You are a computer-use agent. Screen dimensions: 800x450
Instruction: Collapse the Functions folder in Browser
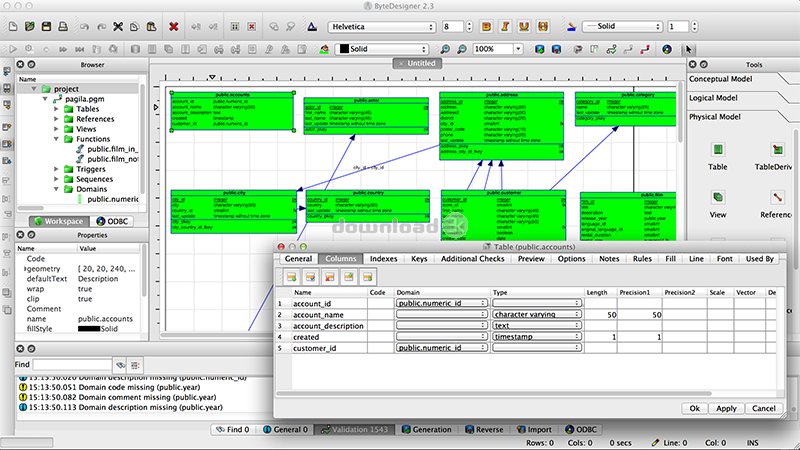click(x=56, y=139)
